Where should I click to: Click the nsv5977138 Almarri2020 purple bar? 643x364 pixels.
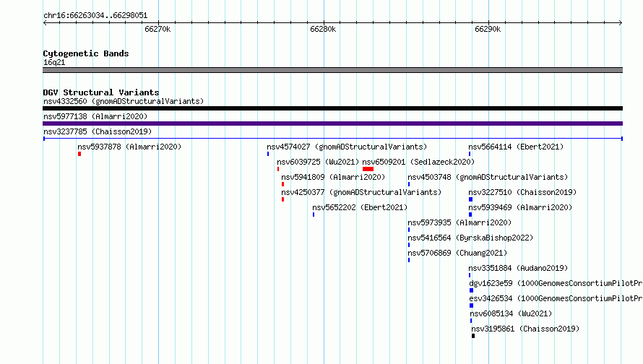(x=332, y=123)
